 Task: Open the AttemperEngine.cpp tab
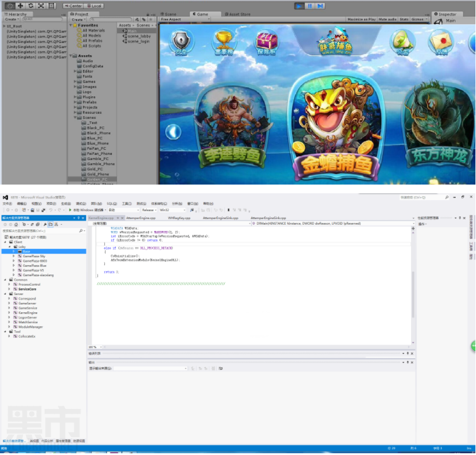141,218
